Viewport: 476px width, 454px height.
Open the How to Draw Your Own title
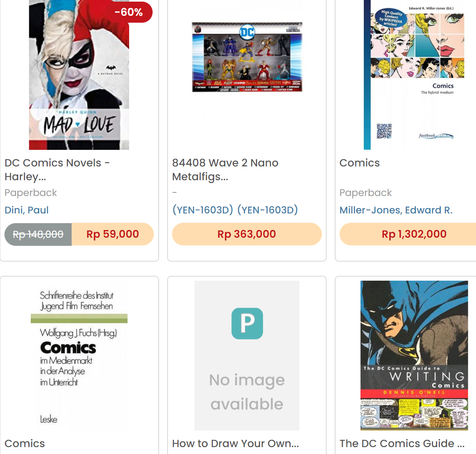[235, 443]
